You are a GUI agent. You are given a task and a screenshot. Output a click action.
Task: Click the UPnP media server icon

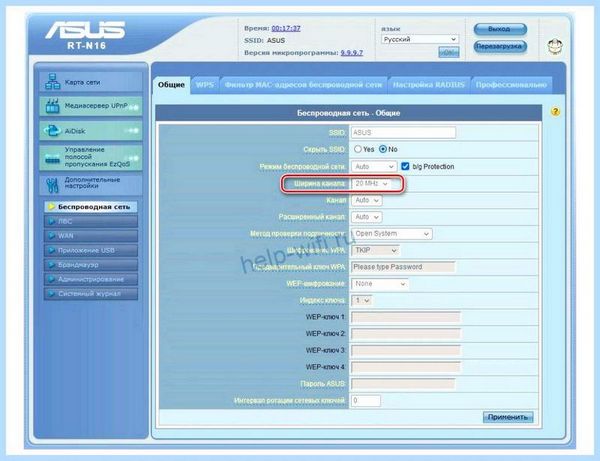[x=52, y=106]
